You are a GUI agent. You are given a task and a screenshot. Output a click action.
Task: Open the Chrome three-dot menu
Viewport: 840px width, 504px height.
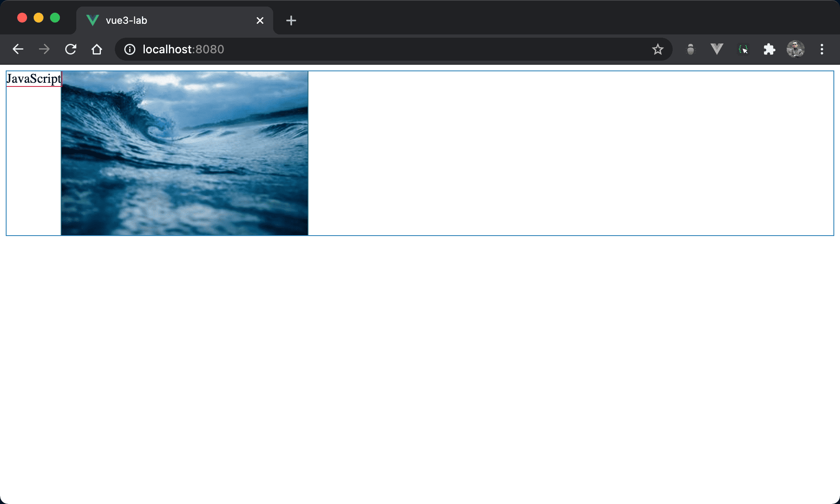tap(822, 50)
